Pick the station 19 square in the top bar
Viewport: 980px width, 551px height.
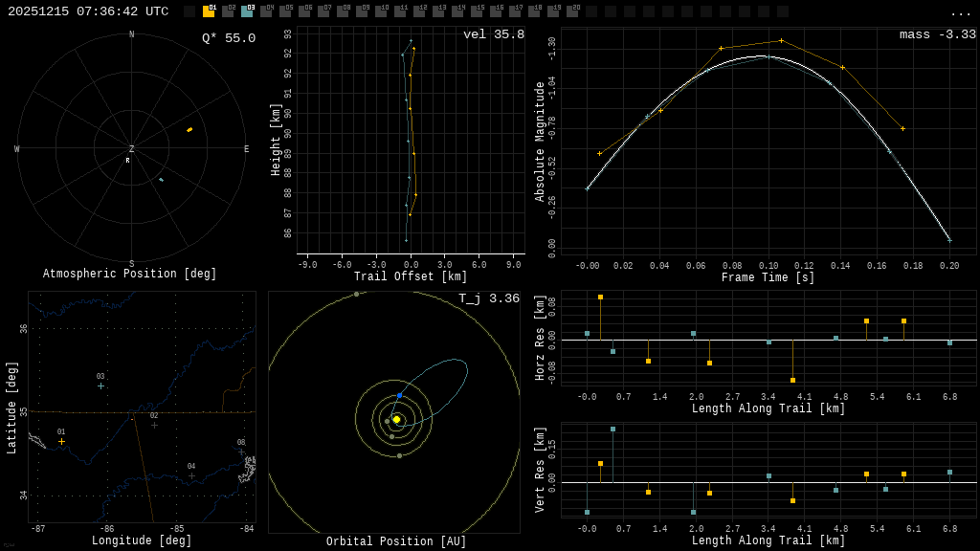click(552, 11)
